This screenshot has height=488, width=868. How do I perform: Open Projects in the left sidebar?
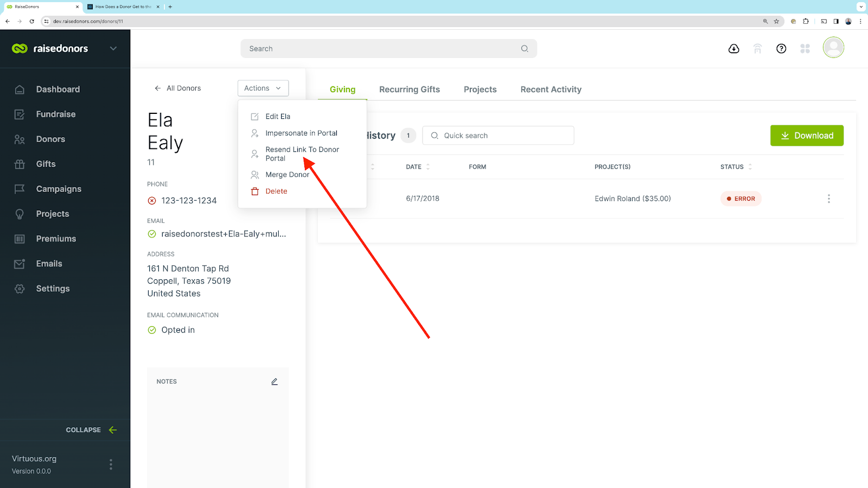click(x=53, y=214)
